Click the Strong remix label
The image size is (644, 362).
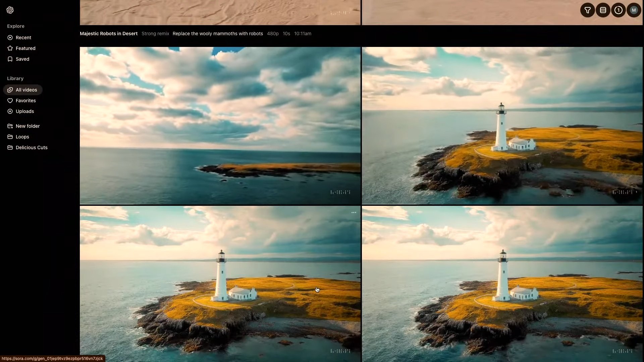click(155, 34)
